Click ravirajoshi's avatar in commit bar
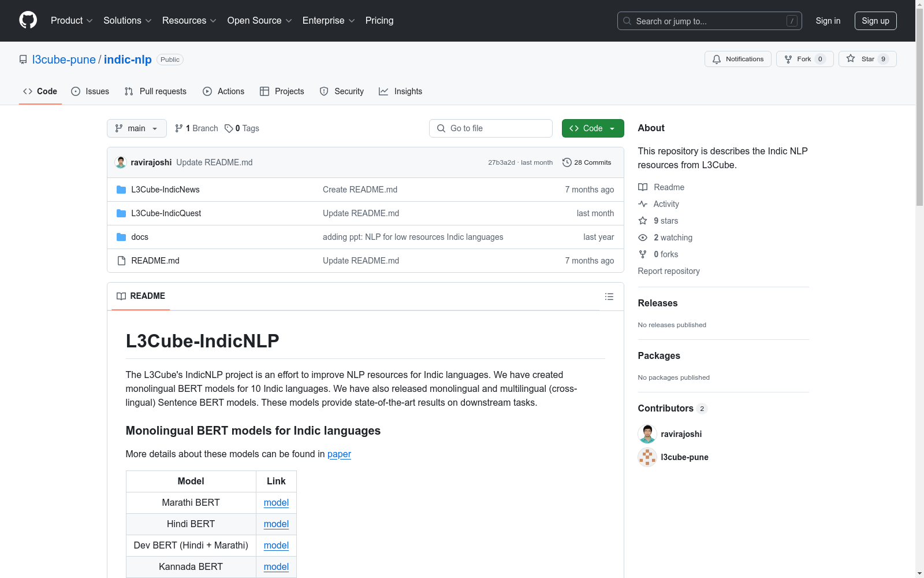This screenshot has width=924, height=578. (121, 162)
